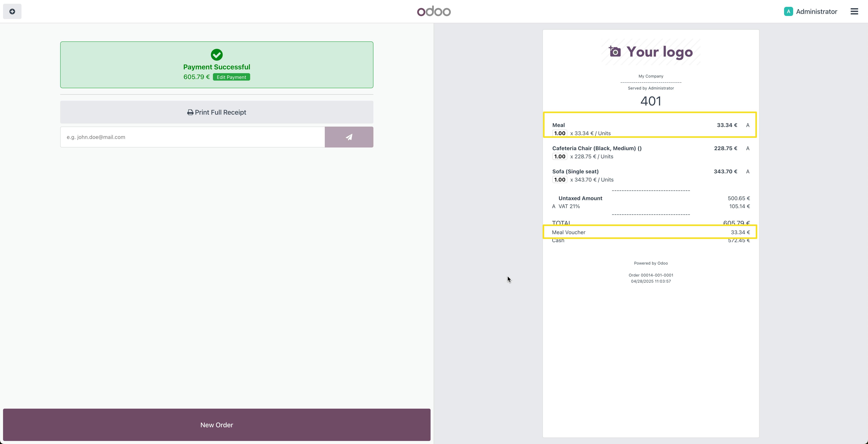Click the Powered by Odoo text
This screenshot has width=868, height=444.
pyautogui.click(x=651, y=263)
